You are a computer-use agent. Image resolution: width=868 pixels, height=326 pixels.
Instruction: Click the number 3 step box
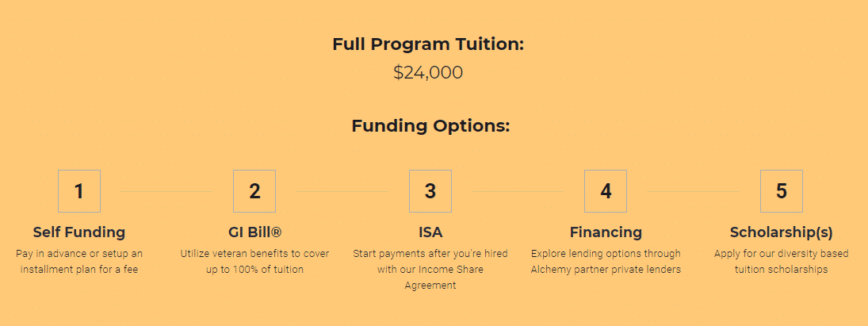pyautogui.click(x=430, y=191)
